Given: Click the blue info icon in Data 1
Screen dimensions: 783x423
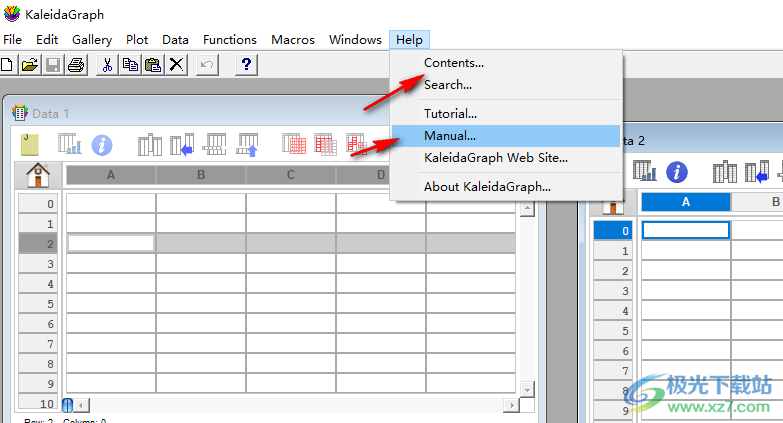Looking at the screenshot, I should coord(102,145).
